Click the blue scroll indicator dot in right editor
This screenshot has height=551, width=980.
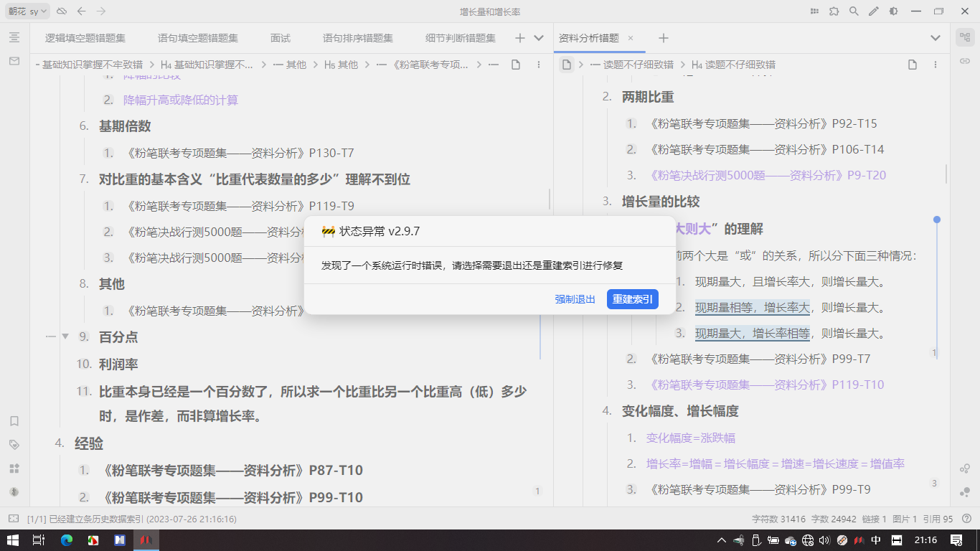(937, 220)
